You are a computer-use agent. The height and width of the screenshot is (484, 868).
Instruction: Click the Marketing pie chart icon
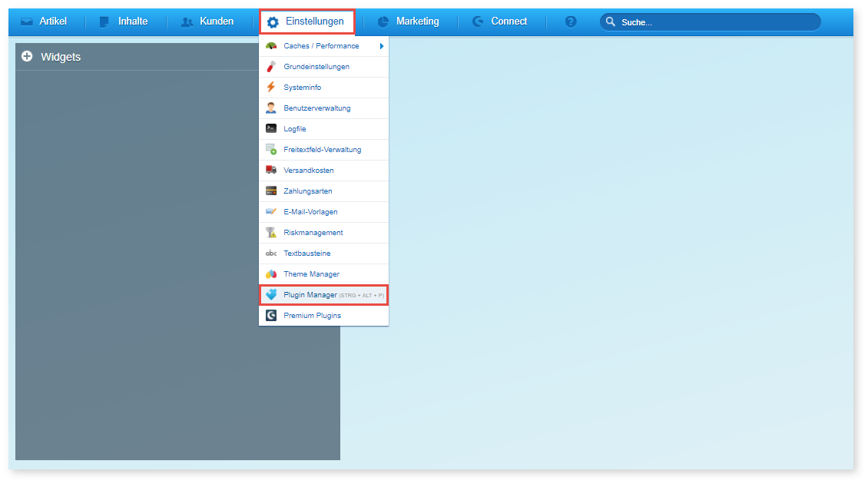(x=383, y=22)
